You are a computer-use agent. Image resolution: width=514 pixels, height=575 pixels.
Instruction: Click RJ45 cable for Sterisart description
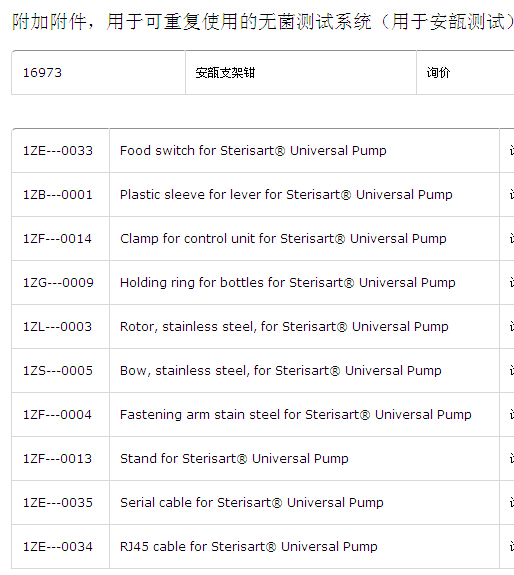click(x=249, y=547)
